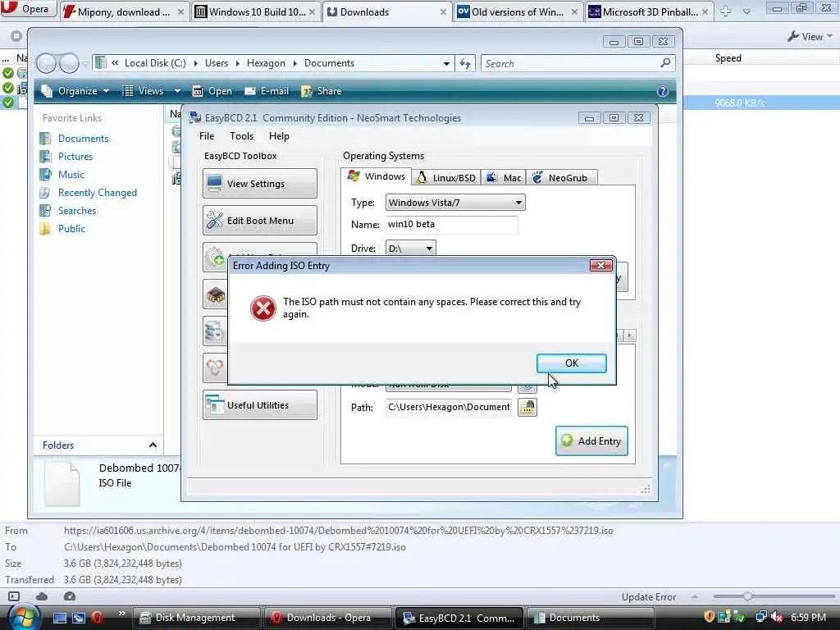Screen dimensions: 840x630
Task: Switch to the Mac tab
Action: 504,177
